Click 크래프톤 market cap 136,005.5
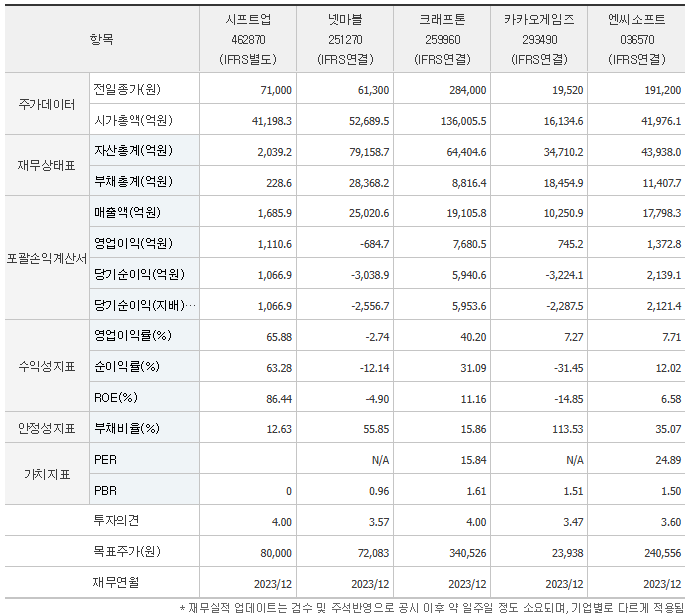Image resolution: width=689 pixels, height=614 pixels. [464, 121]
